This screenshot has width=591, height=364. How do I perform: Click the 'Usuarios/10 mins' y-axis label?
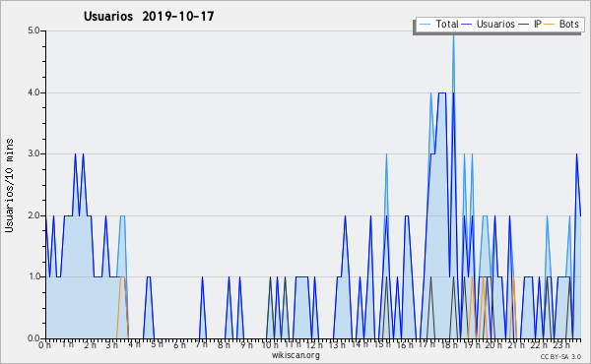9,185
